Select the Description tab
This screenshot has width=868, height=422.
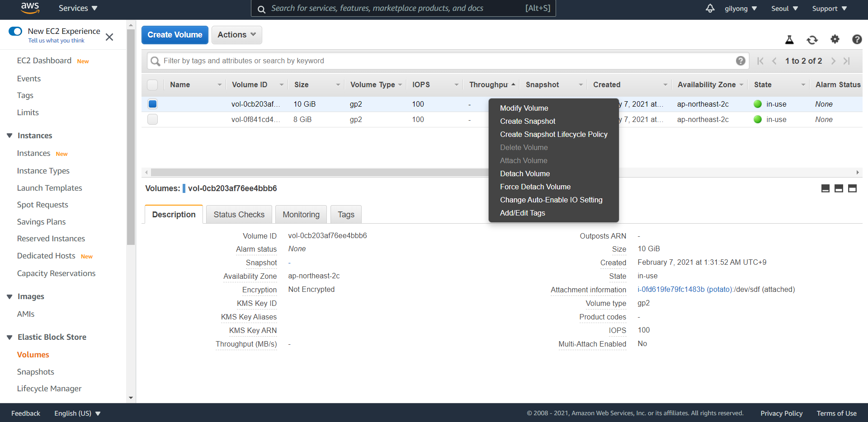(x=174, y=214)
